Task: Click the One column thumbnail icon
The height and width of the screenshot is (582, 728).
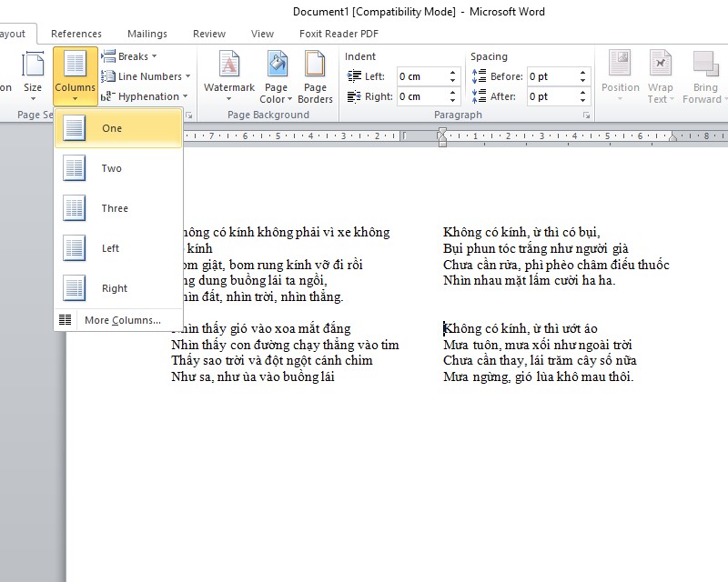Action: click(x=75, y=128)
